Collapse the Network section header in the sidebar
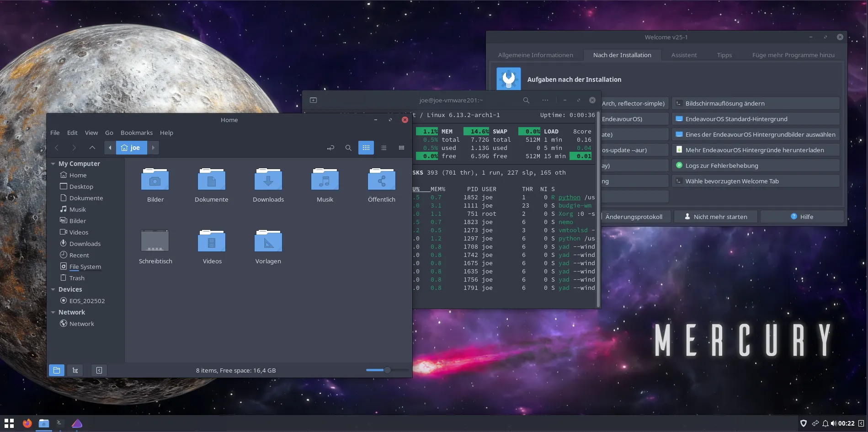 tap(53, 312)
